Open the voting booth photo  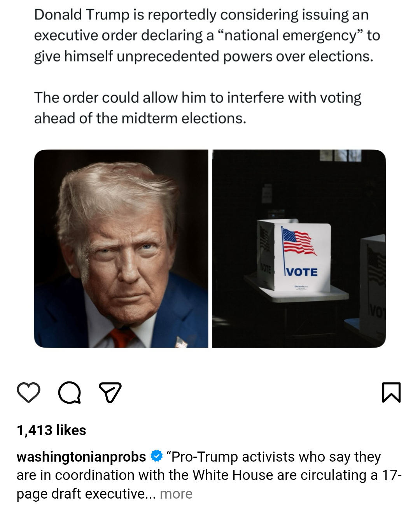click(299, 249)
